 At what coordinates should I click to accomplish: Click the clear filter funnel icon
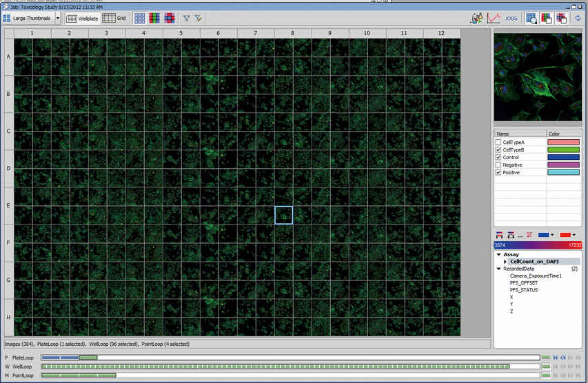(x=198, y=19)
